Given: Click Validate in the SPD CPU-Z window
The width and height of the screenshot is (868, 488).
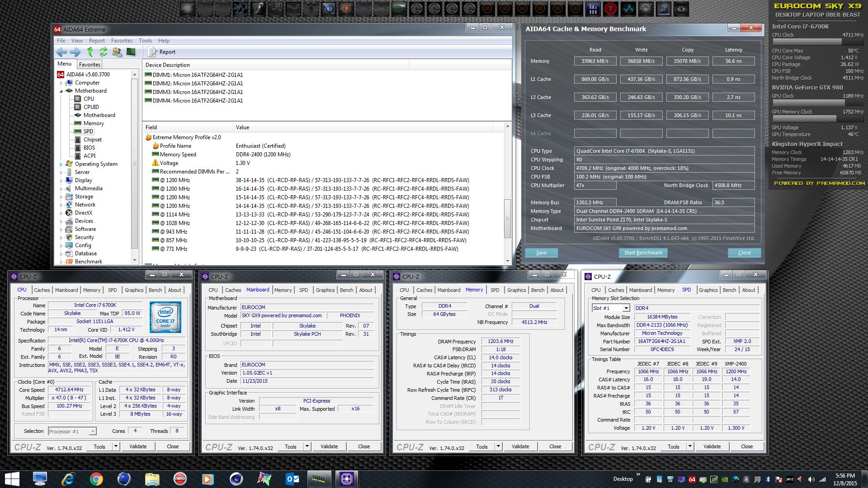Looking at the screenshot, I should pos(712,446).
